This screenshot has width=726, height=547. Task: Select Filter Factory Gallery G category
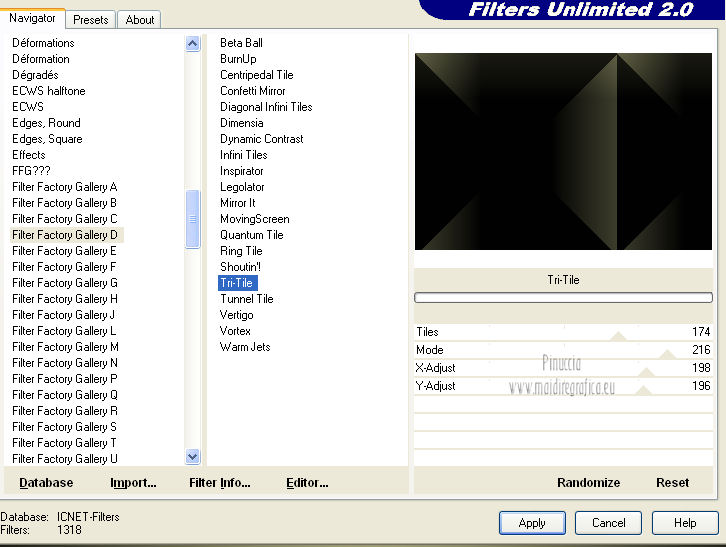(x=65, y=283)
